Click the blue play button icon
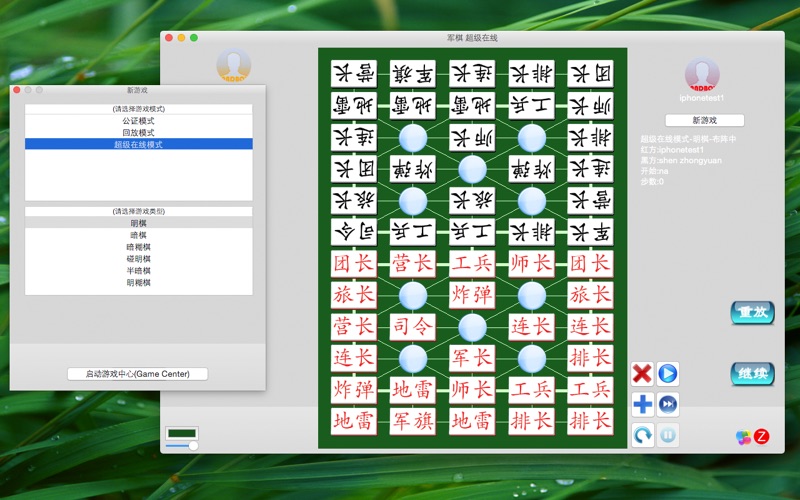 click(668, 373)
